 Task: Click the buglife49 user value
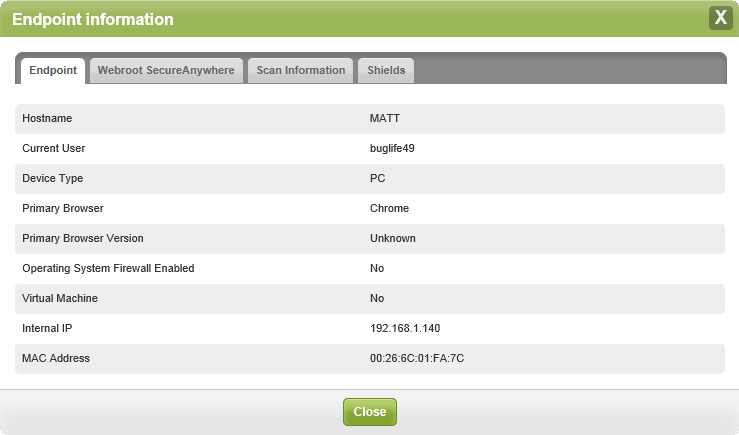click(x=392, y=148)
